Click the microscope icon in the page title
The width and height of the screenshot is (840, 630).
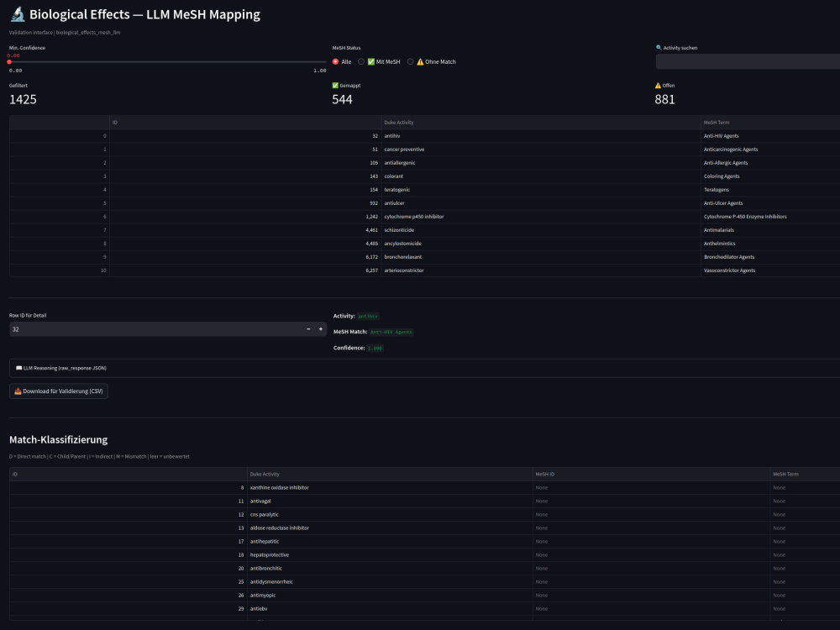pyautogui.click(x=18, y=14)
